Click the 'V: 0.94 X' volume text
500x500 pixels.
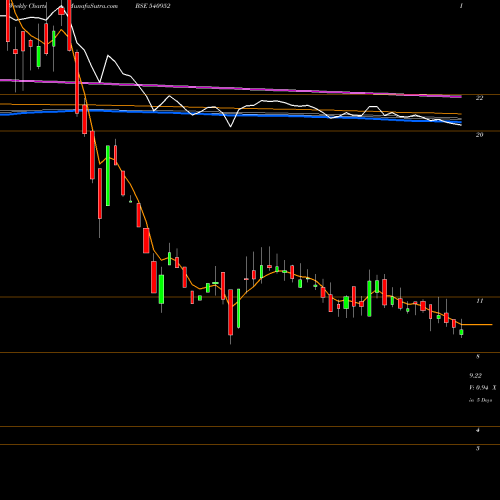pos(483,388)
